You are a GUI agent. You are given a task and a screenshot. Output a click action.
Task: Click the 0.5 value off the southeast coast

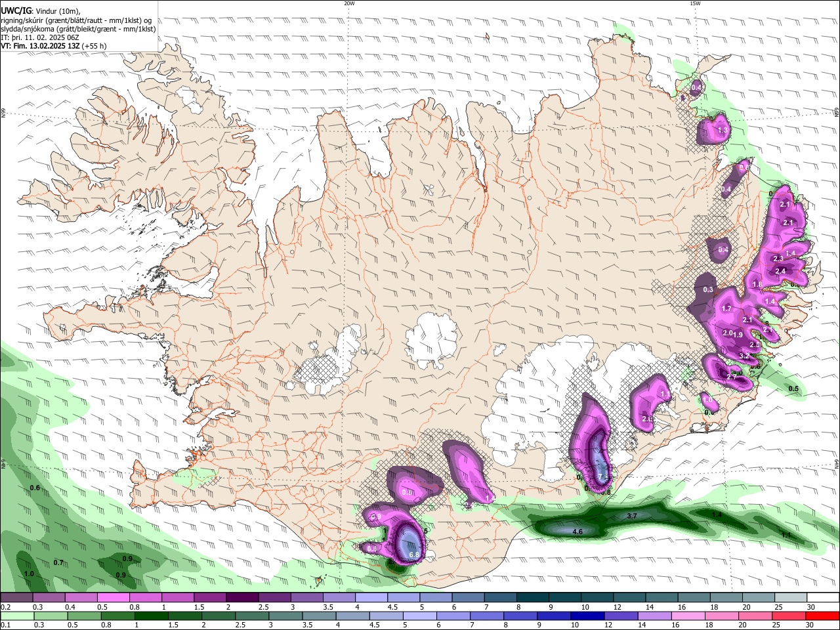(793, 388)
